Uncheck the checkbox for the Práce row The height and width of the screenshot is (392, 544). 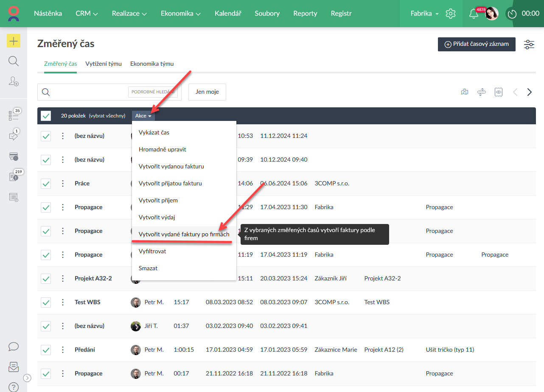coord(46,183)
